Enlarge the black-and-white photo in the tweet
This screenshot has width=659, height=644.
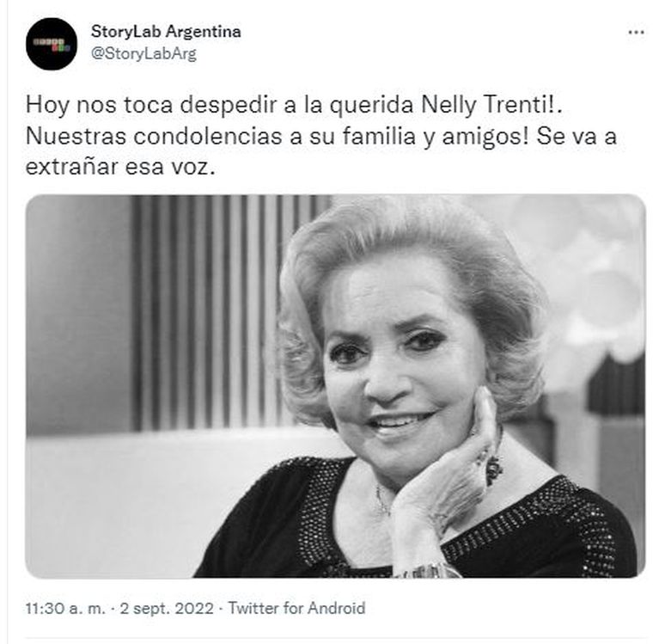pos(335,386)
